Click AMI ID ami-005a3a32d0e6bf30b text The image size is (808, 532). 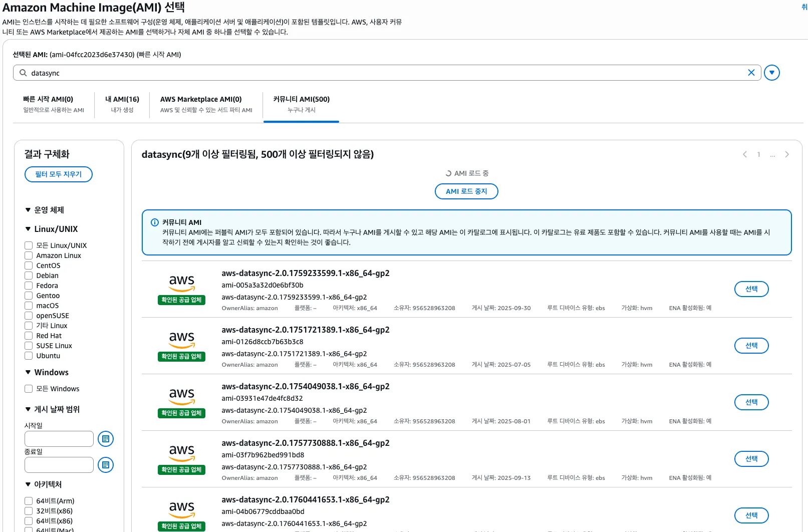pos(262,285)
